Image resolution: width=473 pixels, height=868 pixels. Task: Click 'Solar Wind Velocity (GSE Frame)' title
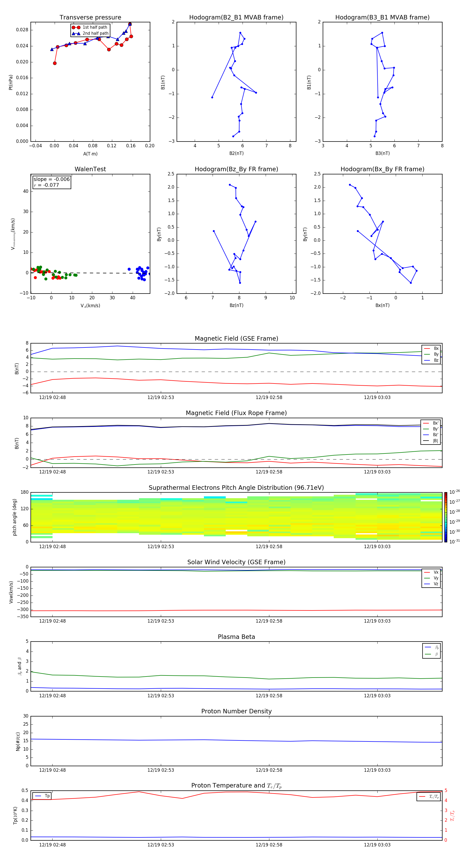[x=236, y=562]
